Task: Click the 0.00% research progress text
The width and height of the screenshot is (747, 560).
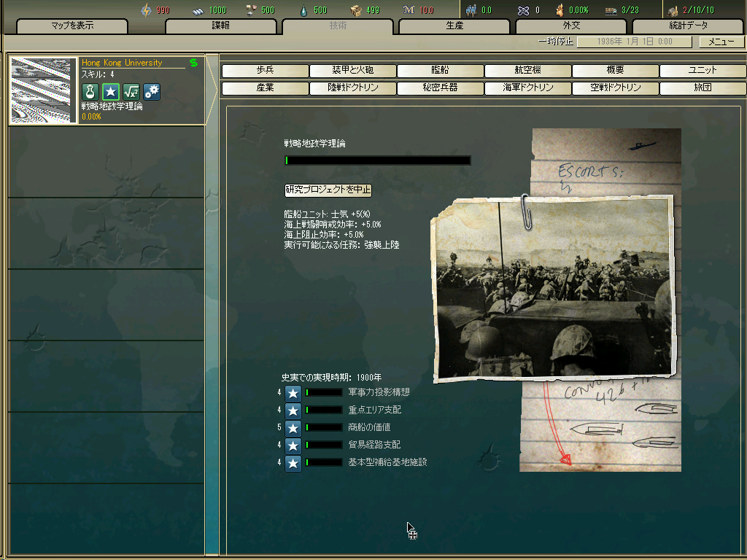Action: point(91,117)
